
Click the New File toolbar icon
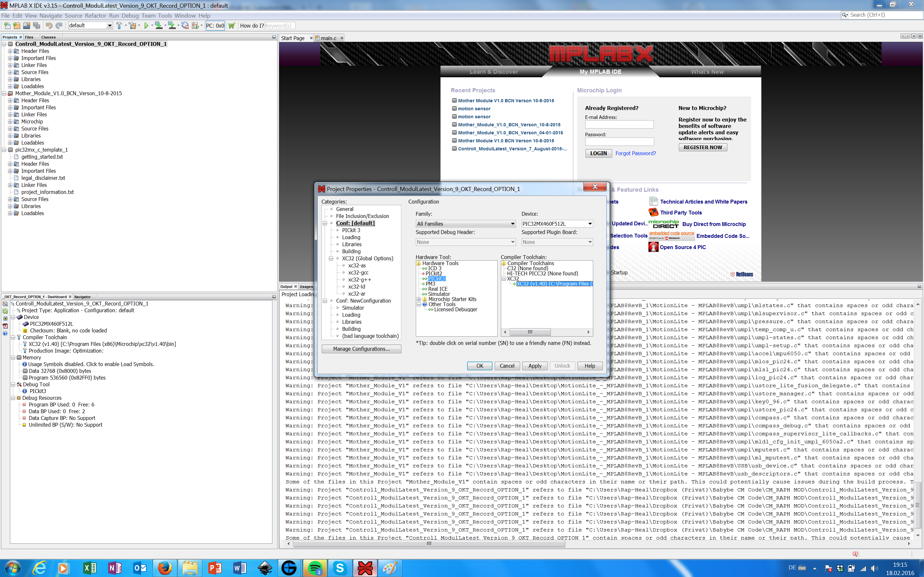click(x=7, y=26)
